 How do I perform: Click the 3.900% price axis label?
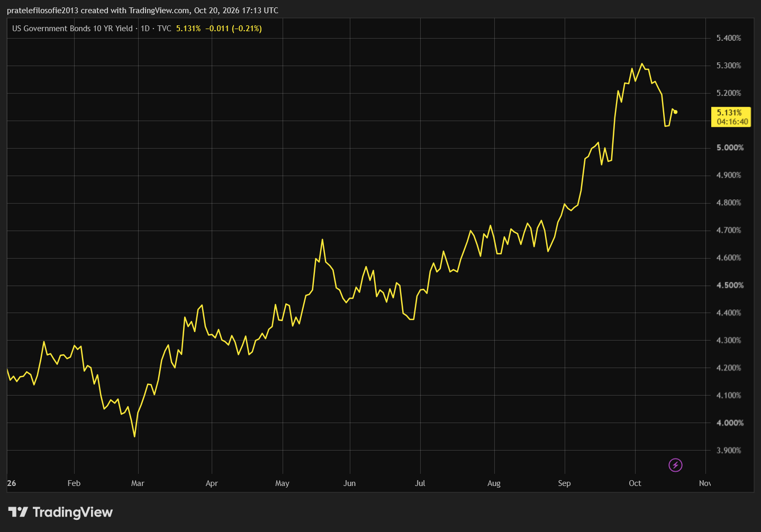click(729, 450)
